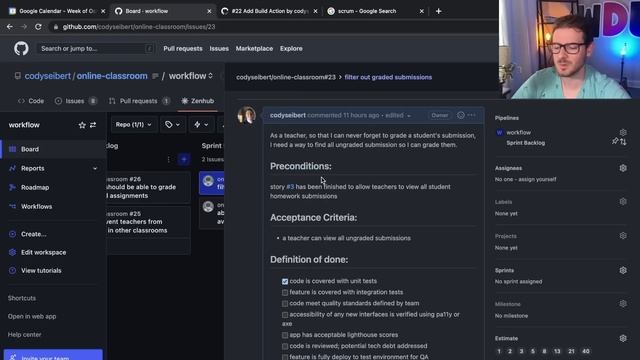Open the edited history dropdown

(398, 116)
